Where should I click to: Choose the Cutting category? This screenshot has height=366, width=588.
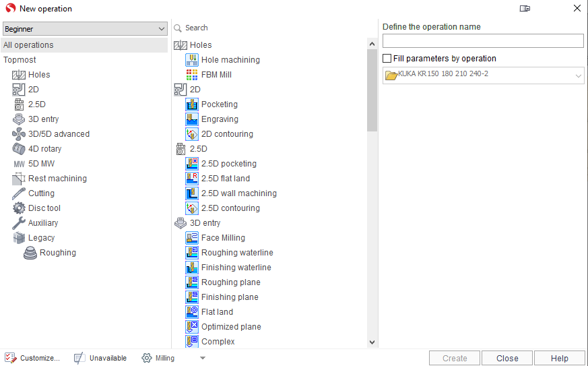tap(34, 193)
